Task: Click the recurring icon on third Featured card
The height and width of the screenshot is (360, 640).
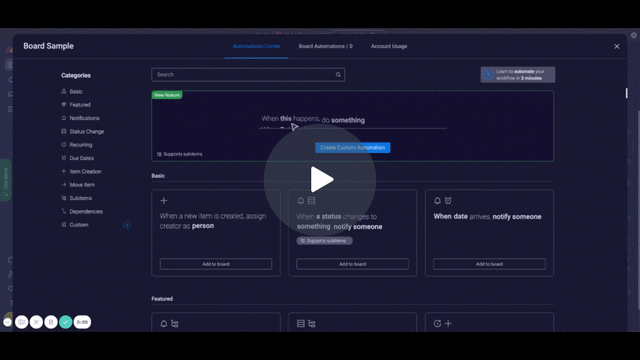Action: (x=438, y=324)
